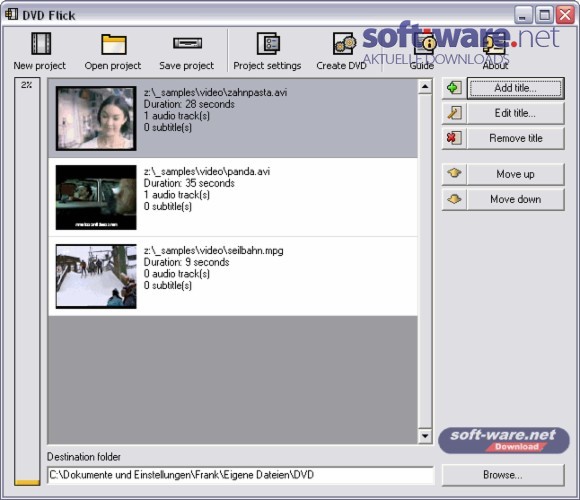Click the Move up button
580x500 pixels.
click(516, 174)
